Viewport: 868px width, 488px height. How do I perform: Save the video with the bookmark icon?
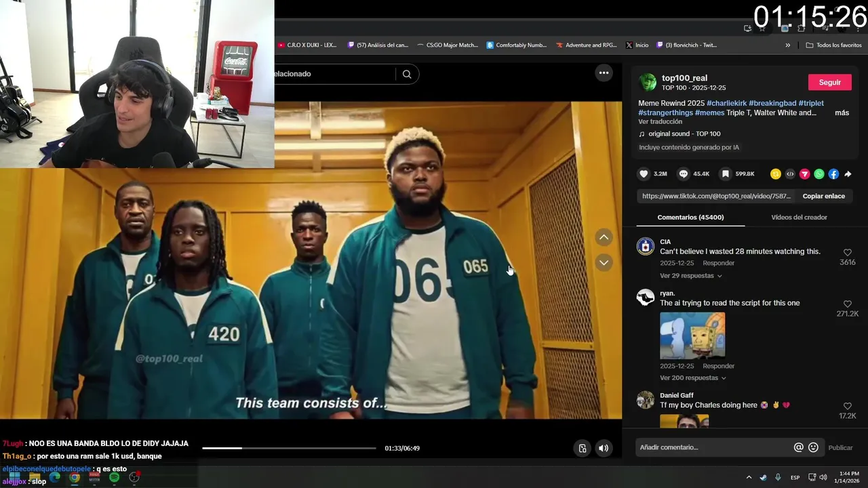click(x=725, y=174)
